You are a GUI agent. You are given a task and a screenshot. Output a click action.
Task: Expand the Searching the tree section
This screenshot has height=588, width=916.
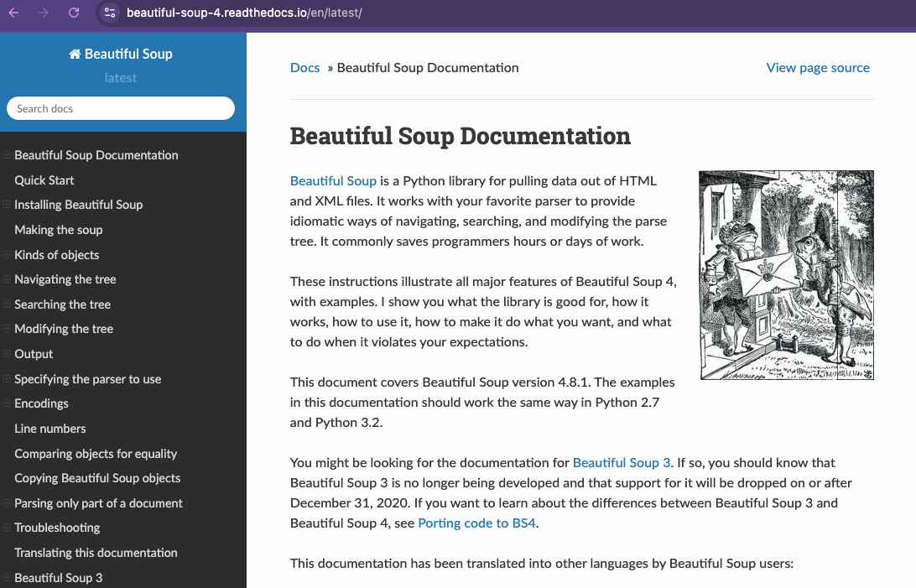coord(7,304)
